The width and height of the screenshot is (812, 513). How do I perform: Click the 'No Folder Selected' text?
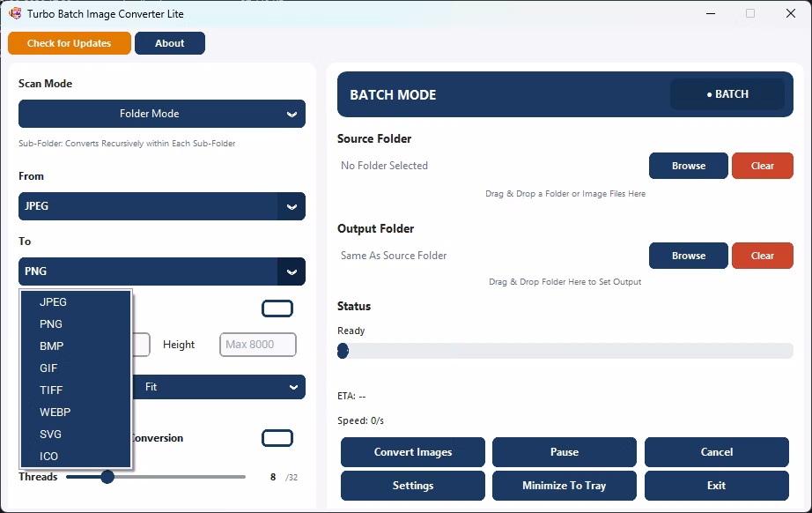point(384,166)
